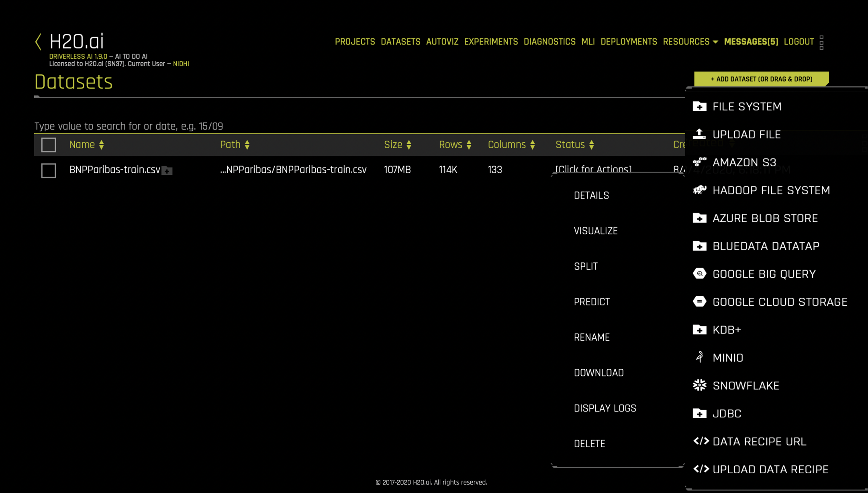Open Google Big Query import option
This screenshot has height=493, width=868.
tap(764, 274)
